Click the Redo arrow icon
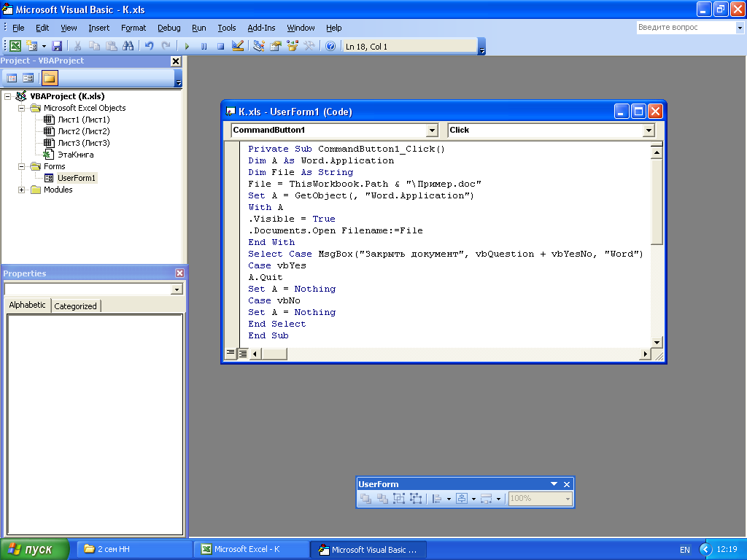 166,46
